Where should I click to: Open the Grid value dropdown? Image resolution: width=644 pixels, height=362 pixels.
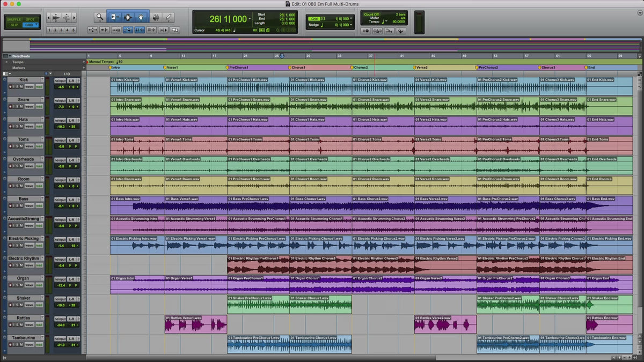tap(352, 19)
